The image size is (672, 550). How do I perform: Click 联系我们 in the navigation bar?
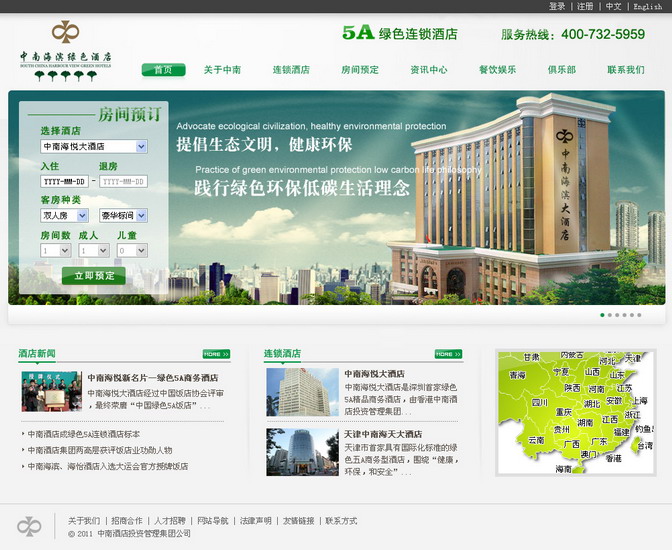tap(626, 70)
